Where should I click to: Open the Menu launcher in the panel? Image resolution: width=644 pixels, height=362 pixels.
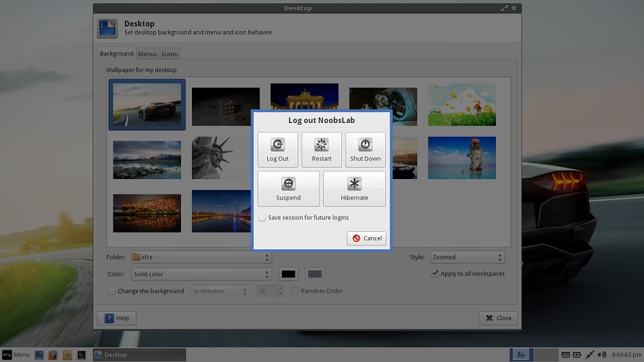16,355
